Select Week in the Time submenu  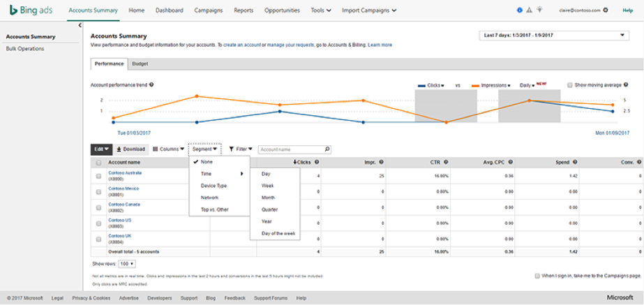(275, 186)
